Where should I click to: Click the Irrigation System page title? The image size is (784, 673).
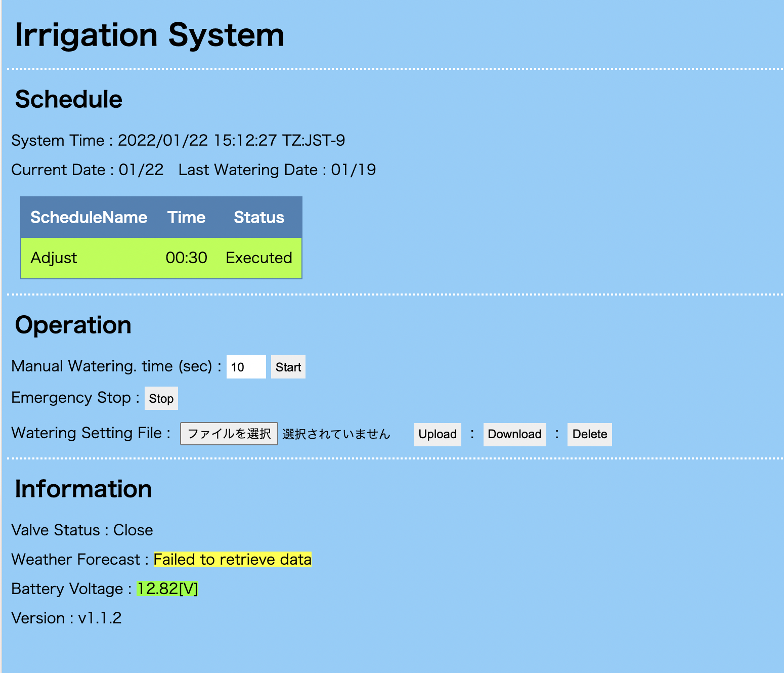150,35
